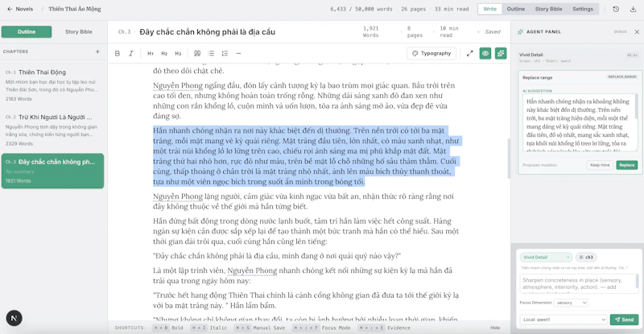Screen dimensions: 644x334
Task: Select chapter 3 in the sidebar
Action: 52,171
